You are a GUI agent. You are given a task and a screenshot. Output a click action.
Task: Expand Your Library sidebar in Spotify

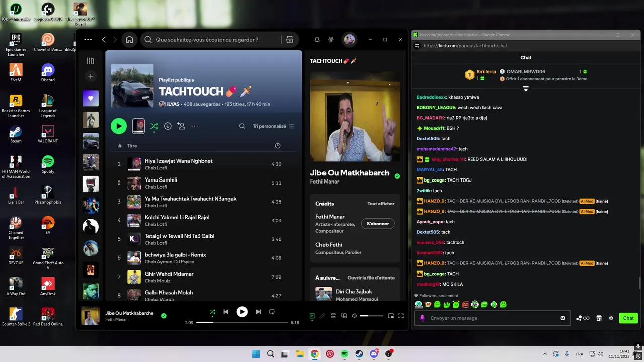(x=91, y=61)
